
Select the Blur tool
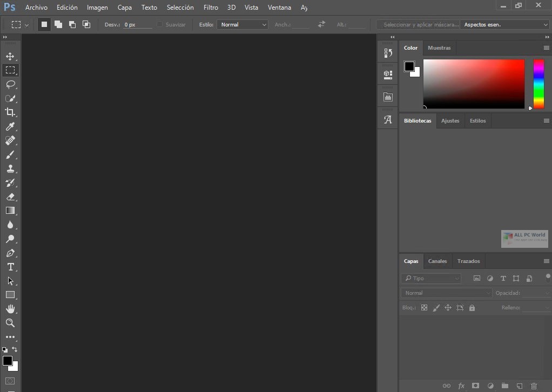tap(10, 225)
